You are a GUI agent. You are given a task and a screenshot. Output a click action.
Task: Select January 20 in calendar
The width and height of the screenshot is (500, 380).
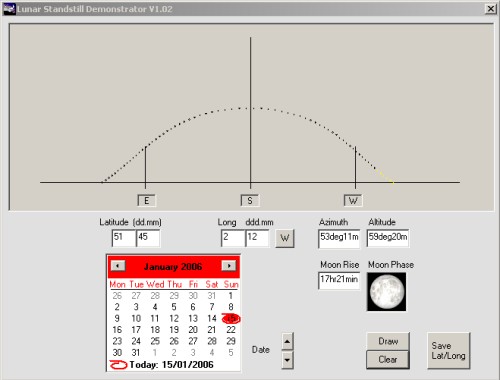tap(193, 330)
